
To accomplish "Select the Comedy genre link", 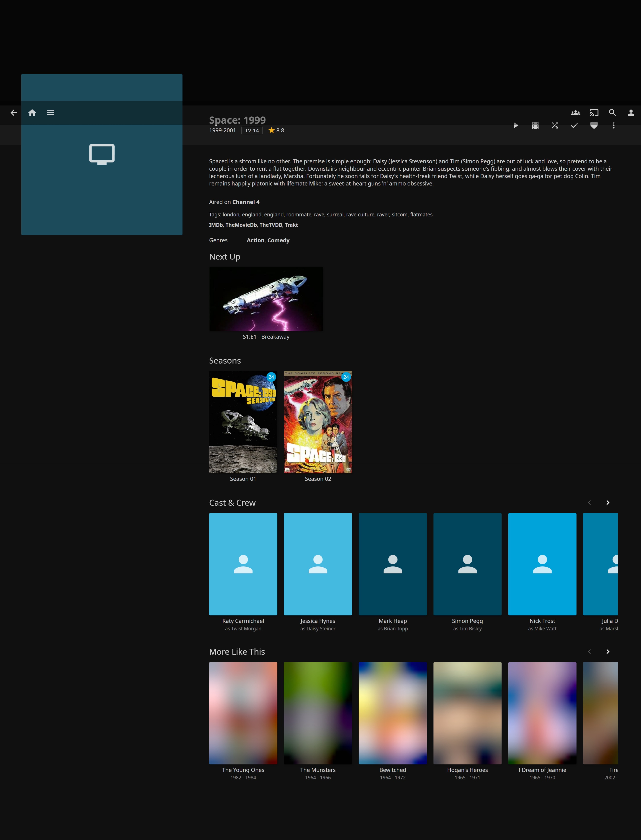I will pos(278,240).
